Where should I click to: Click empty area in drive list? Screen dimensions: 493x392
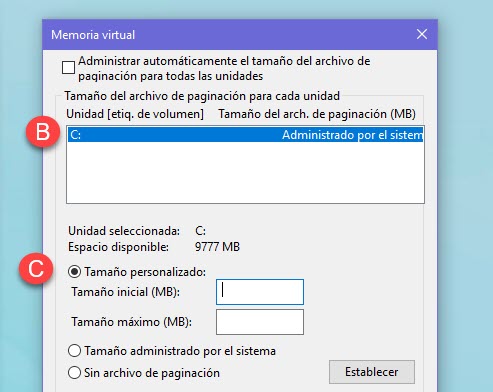[x=245, y=172]
